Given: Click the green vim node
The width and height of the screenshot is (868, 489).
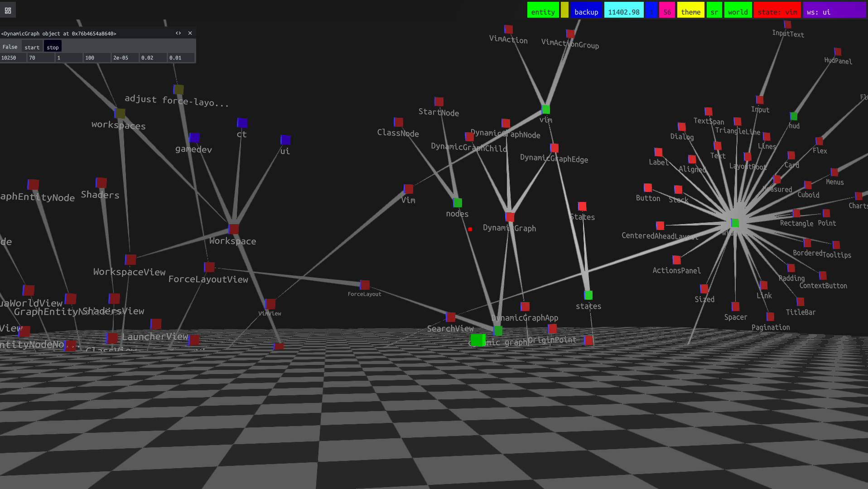Looking at the screenshot, I should (x=545, y=109).
